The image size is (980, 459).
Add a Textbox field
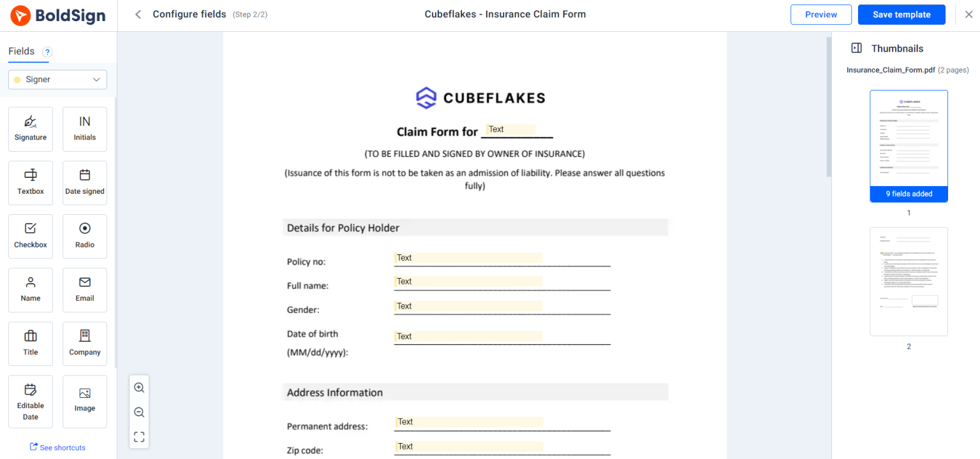(30, 183)
